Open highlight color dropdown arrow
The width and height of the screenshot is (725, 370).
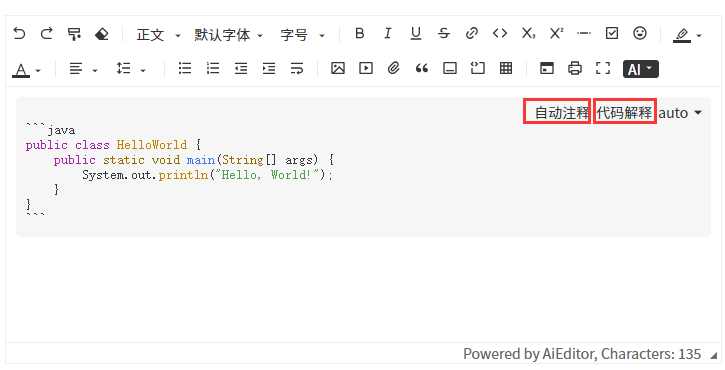[699, 36]
